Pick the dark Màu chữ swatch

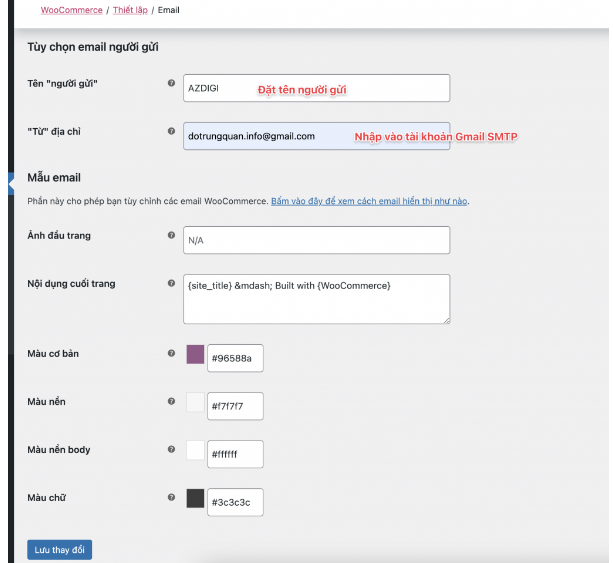[195, 499]
